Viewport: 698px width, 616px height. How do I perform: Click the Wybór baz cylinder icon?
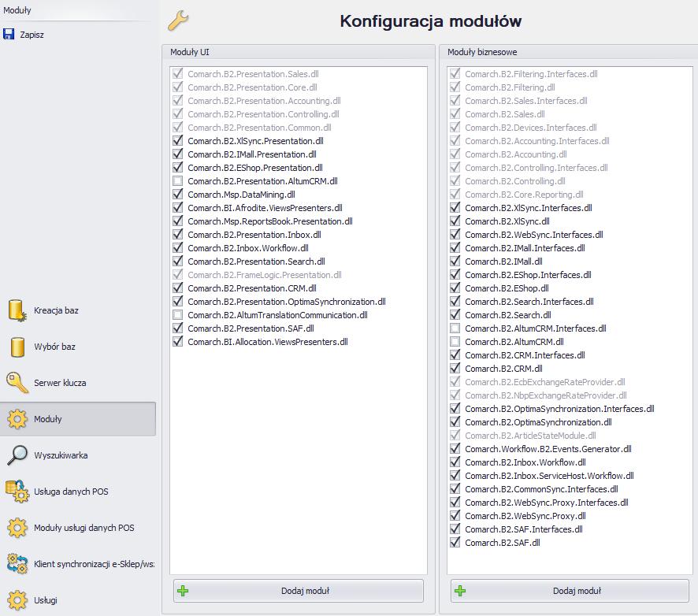17,347
